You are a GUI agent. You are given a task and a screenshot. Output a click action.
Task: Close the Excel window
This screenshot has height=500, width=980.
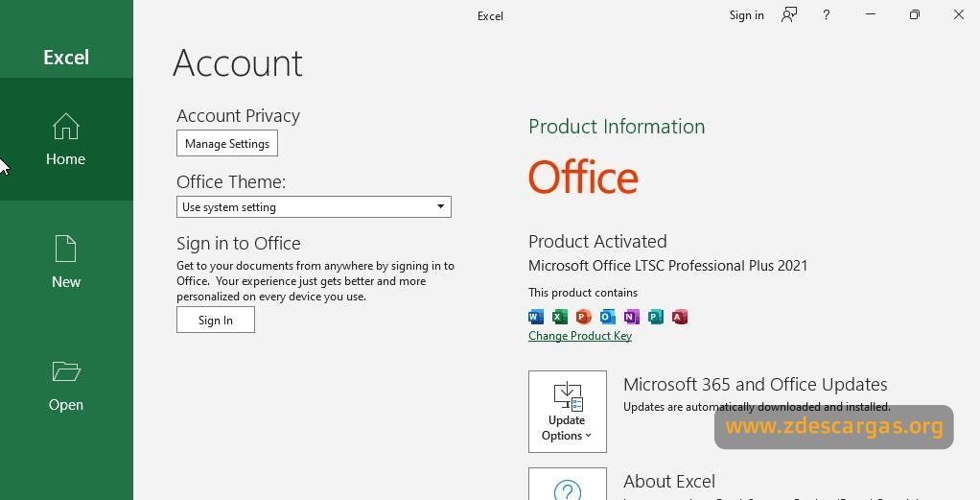pyautogui.click(x=959, y=15)
